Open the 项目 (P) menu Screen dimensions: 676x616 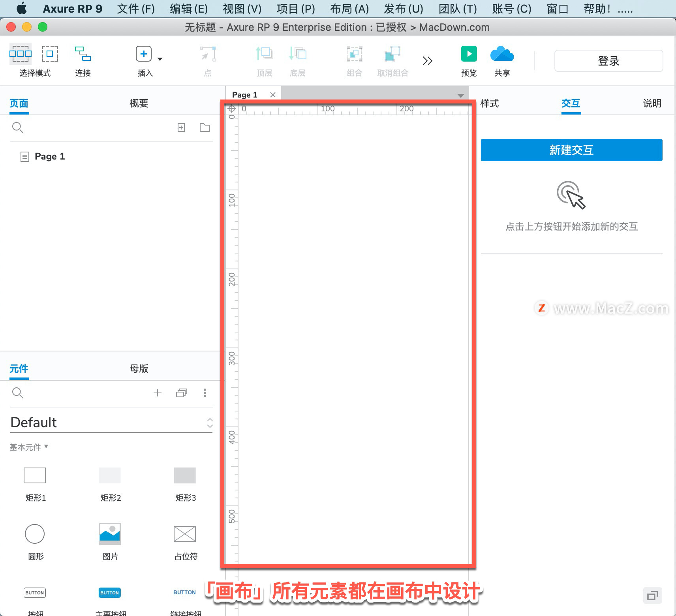click(296, 9)
